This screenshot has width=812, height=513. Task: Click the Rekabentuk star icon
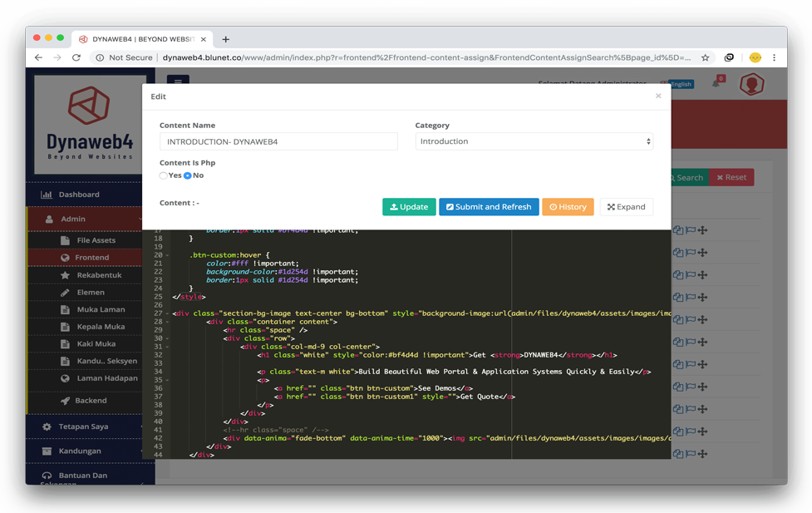click(65, 275)
